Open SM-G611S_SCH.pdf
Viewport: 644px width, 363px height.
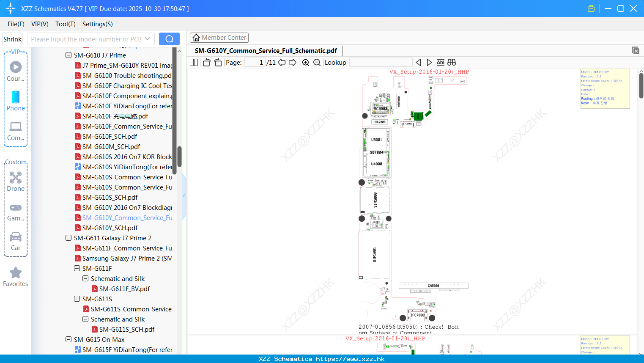point(123,329)
